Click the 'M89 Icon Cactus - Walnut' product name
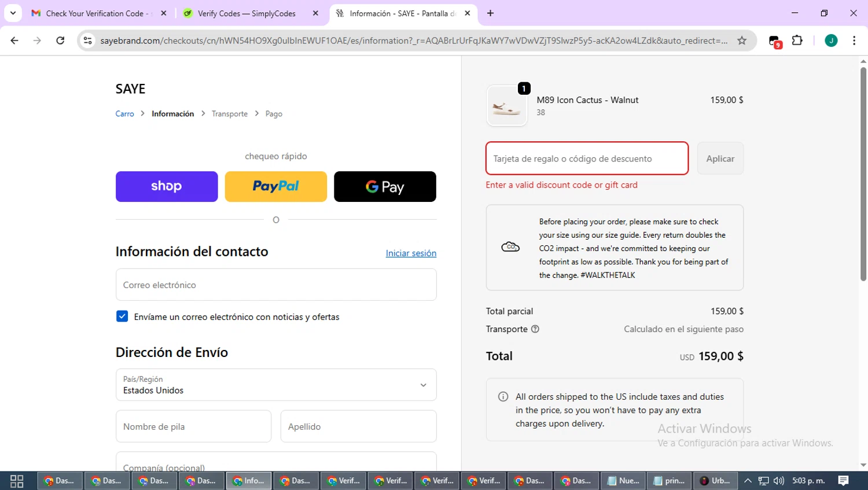The image size is (868, 490). click(587, 100)
